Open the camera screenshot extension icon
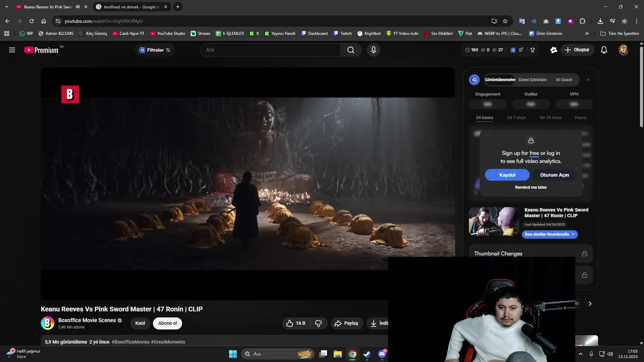644x362 pixels. click(546, 21)
